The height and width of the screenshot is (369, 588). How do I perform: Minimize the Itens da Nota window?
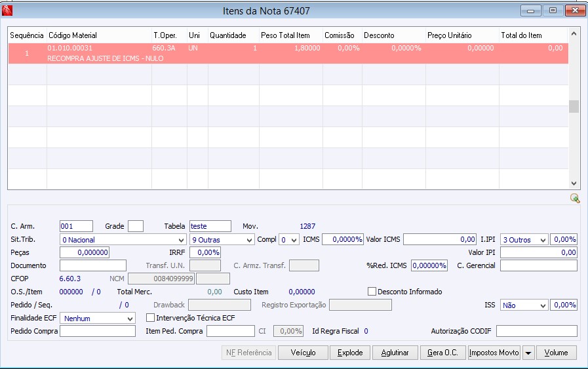(x=530, y=10)
